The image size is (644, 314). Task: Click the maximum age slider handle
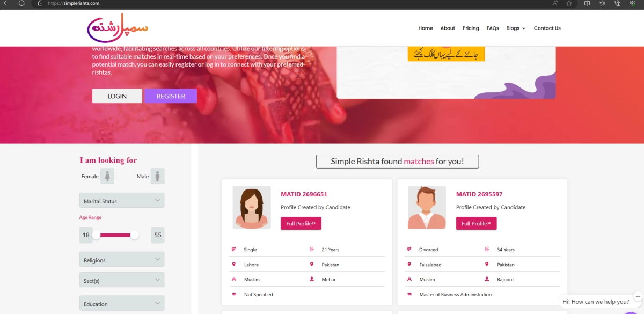click(x=134, y=235)
